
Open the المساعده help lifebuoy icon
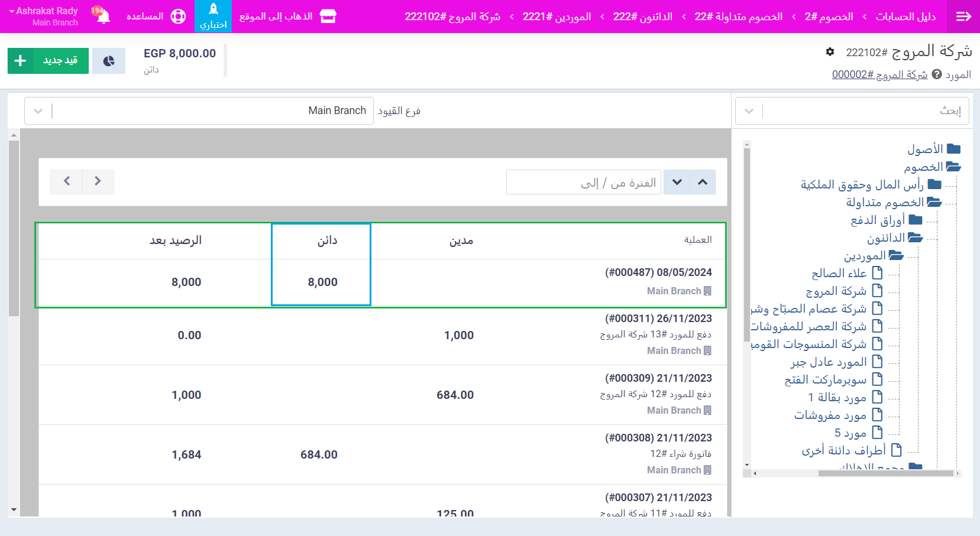(x=178, y=17)
